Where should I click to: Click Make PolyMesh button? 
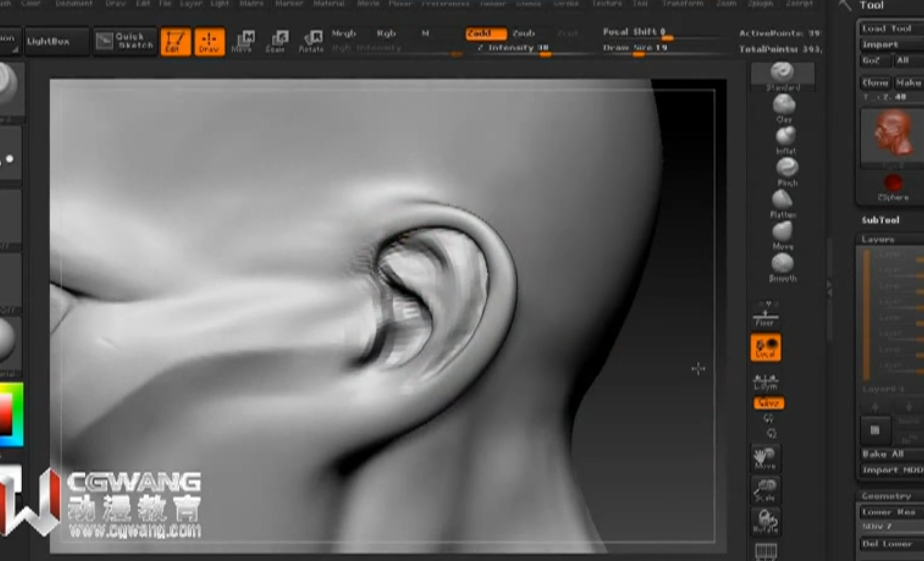[x=909, y=83]
